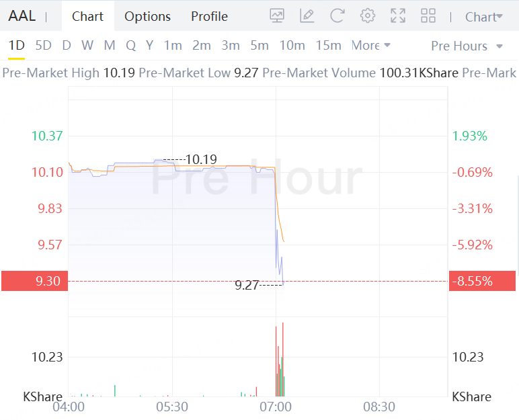The height and width of the screenshot is (420, 519).
Task: Open the More timeframes dropdown
Action: coord(370,46)
